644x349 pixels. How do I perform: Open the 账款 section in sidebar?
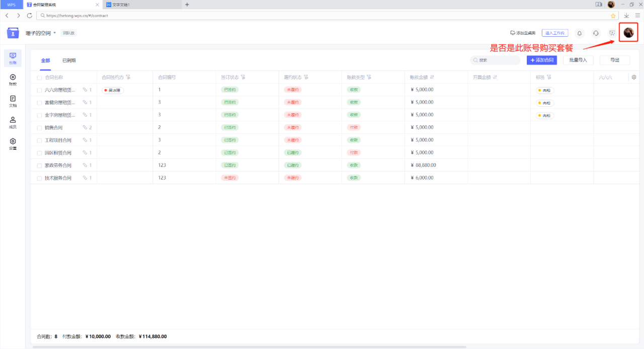[13, 79]
